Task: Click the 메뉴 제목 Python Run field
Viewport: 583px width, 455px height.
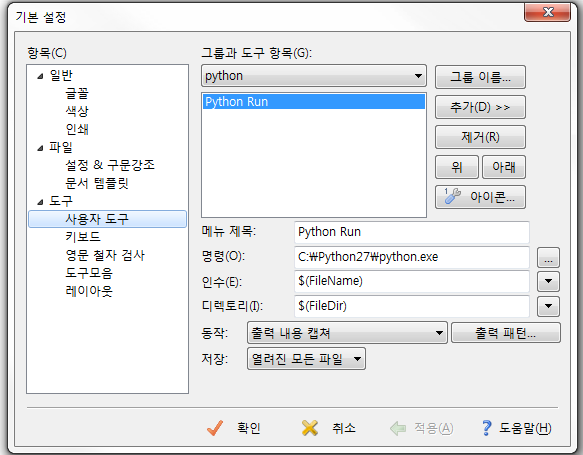Action: click(x=412, y=232)
